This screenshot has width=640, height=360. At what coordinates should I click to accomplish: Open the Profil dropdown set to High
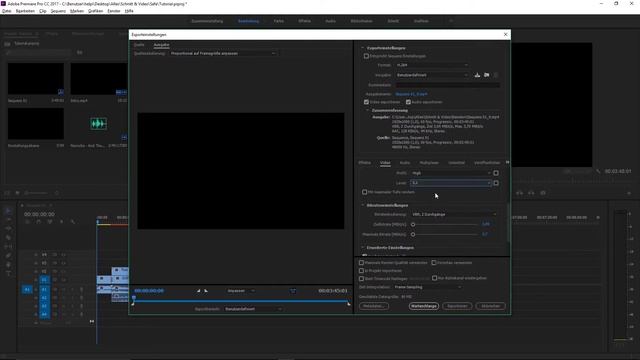click(x=451, y=173)
